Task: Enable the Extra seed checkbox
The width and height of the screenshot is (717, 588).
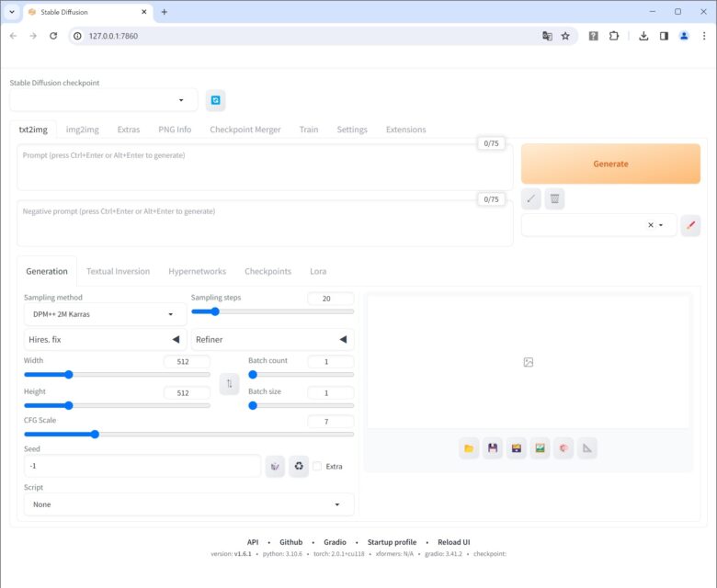Action: (317, 467)
